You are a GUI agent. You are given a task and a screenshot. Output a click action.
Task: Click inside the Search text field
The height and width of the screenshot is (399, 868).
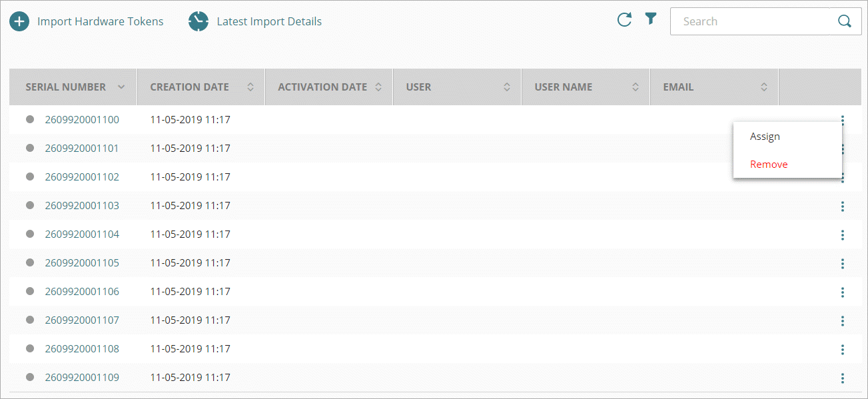click(x=753, y=21)
